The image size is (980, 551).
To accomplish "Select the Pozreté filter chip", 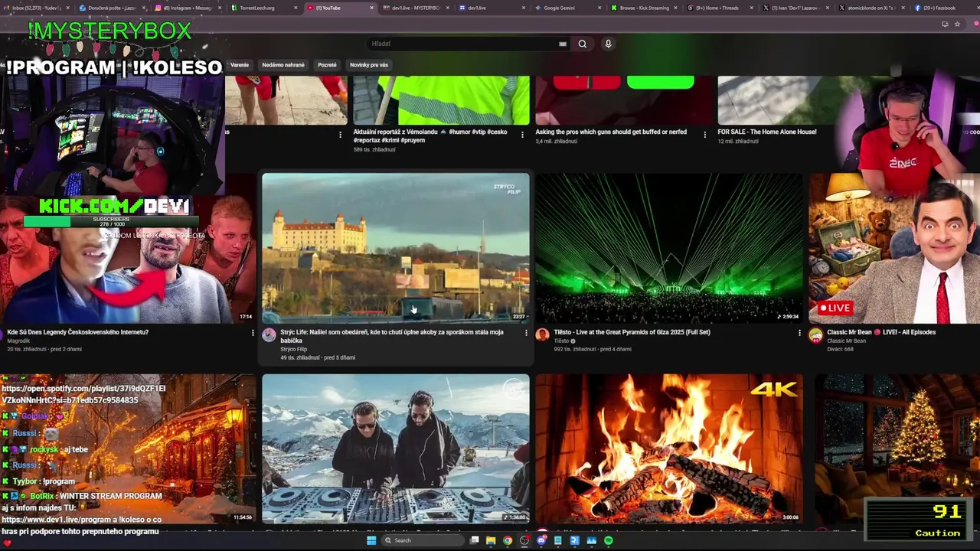I will pyautogui.click(x=327, y=65).
